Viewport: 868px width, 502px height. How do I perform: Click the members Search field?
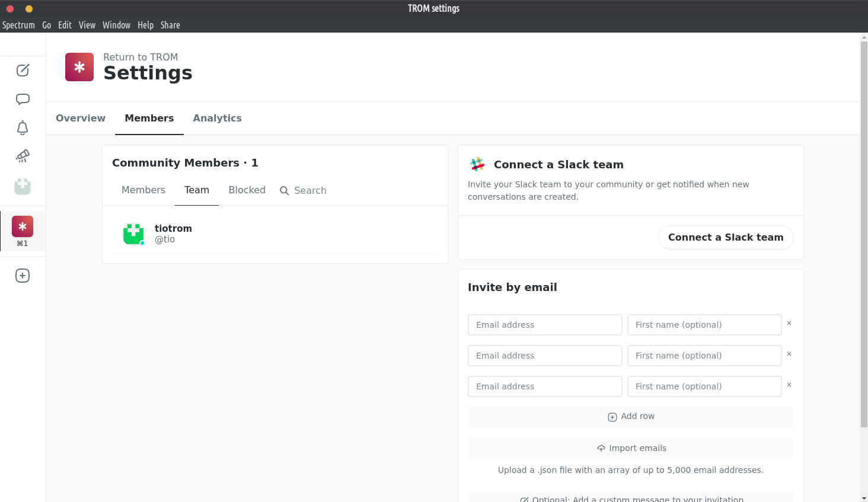pos(310,191)
